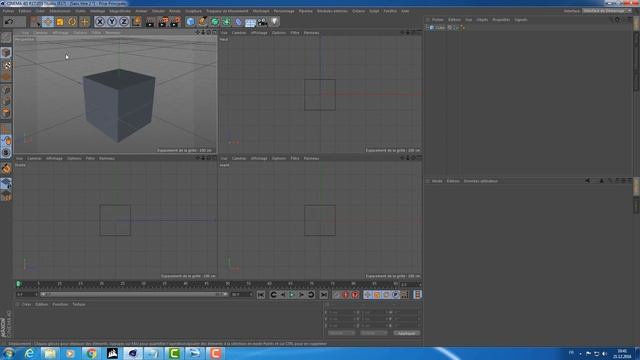Select the Rotate tool
640x360 pixels.
pos(72,22)
